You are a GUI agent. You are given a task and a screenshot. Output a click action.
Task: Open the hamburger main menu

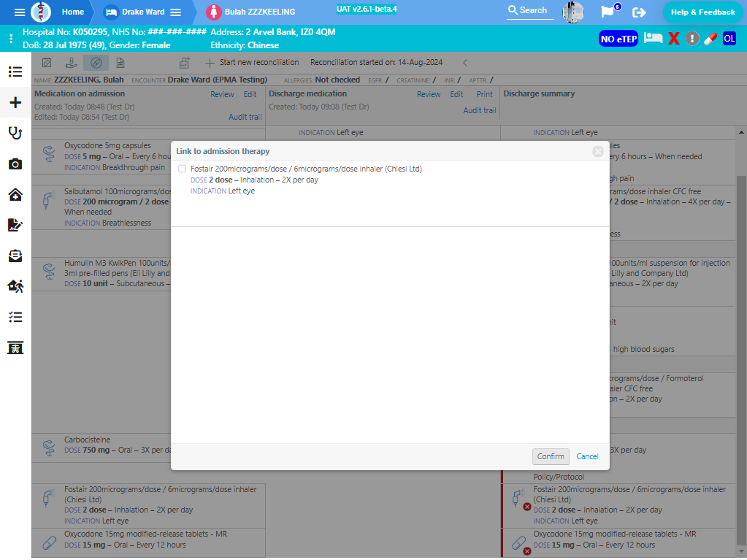click(20, 12)
